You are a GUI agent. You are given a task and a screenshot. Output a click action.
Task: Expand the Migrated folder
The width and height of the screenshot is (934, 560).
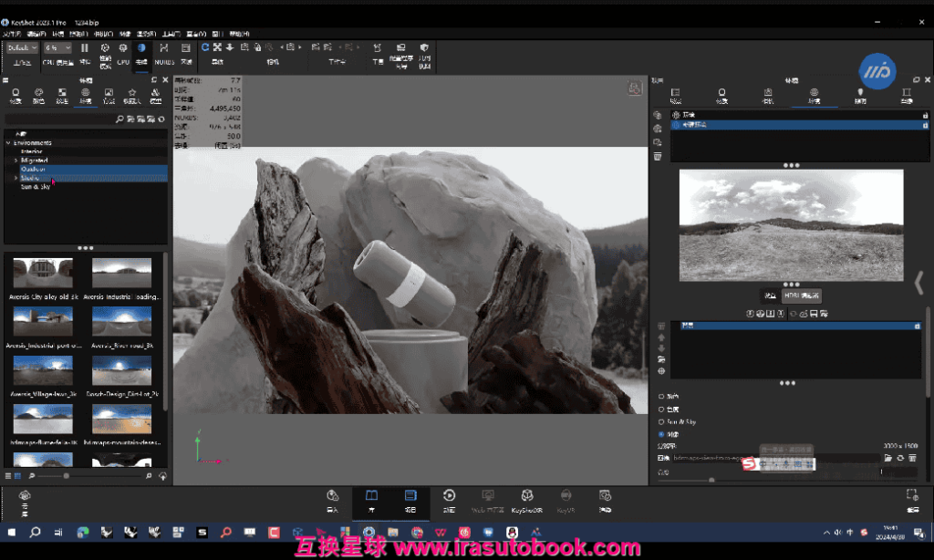click(16, 161)
